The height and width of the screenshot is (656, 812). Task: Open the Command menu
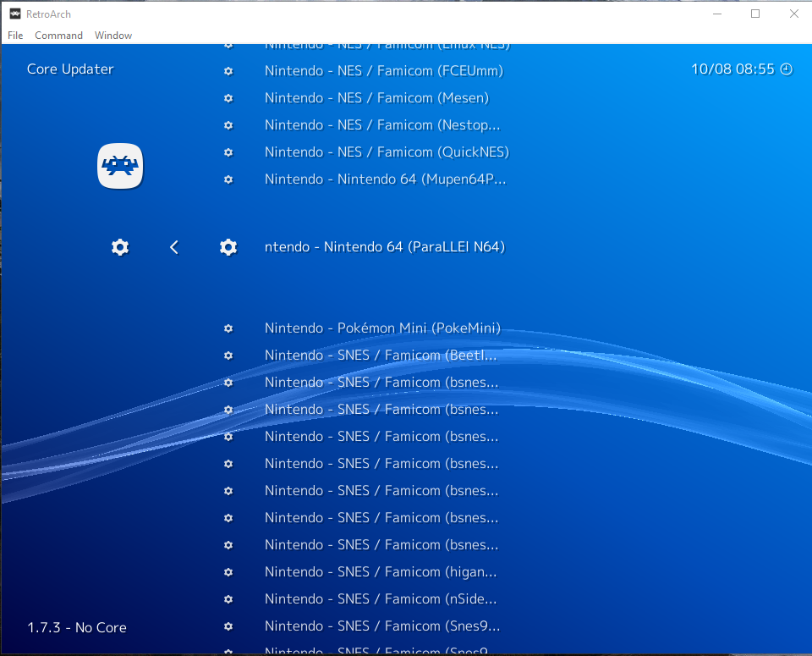pyautogui.click(x=58, y=36)
